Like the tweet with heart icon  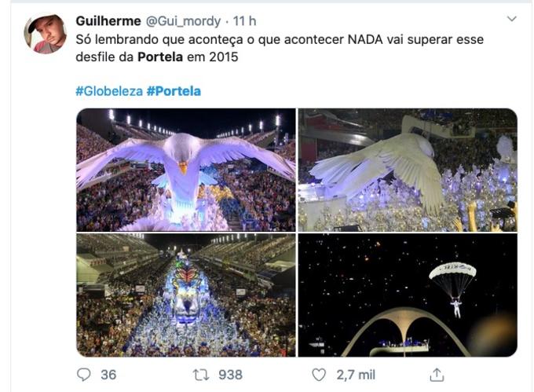(319, 375)
